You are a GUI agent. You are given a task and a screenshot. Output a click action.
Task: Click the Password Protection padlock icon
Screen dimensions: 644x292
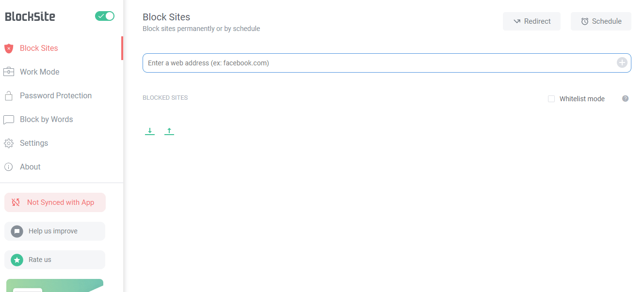coord(9,96)
